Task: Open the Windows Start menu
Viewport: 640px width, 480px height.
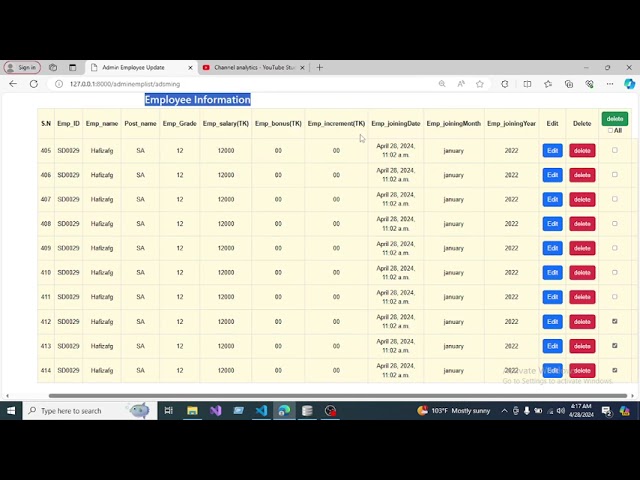Action: pyautogui.click(x=11, y=411)
